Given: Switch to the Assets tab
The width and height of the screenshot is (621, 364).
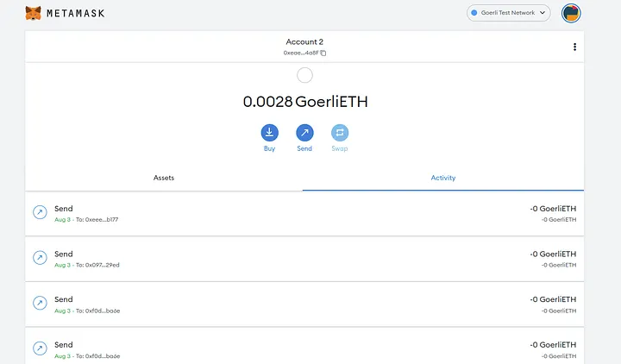Looking at the screenshot, I should (164, 178).
